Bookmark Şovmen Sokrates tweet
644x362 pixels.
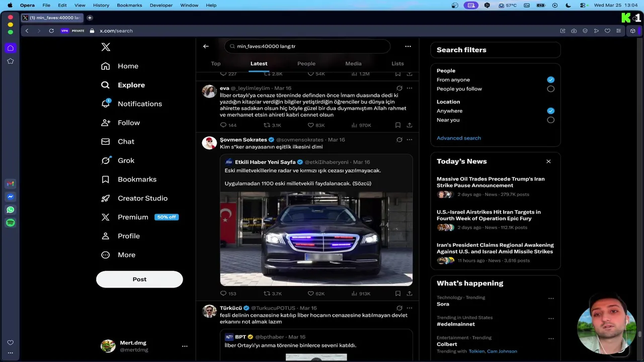pos(398,294)
